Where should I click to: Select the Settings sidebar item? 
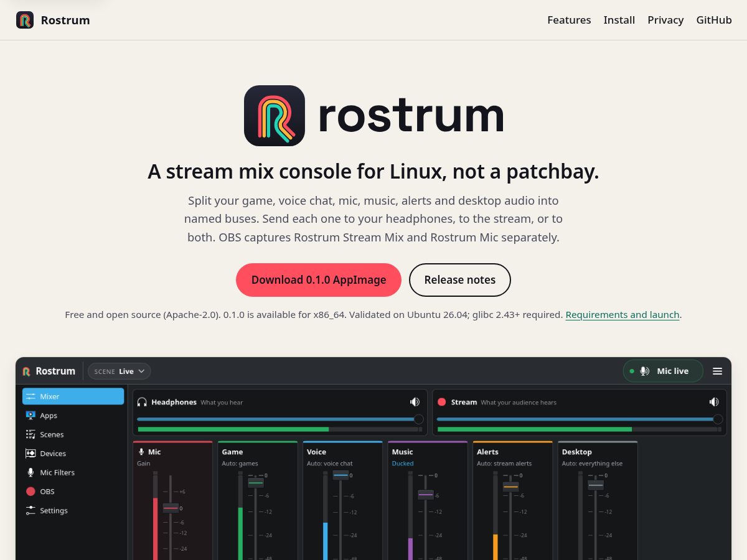point(73,510)
